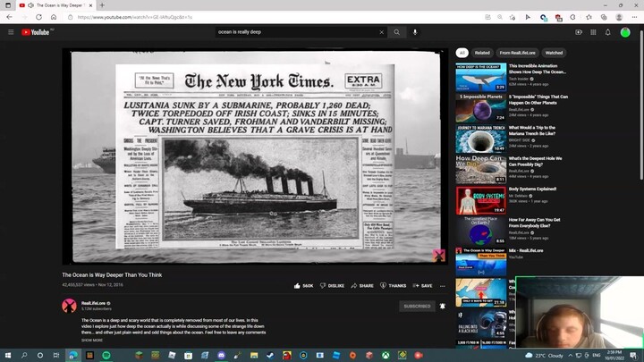Open Xbox app from the taskbar

(x=386, y=355)
